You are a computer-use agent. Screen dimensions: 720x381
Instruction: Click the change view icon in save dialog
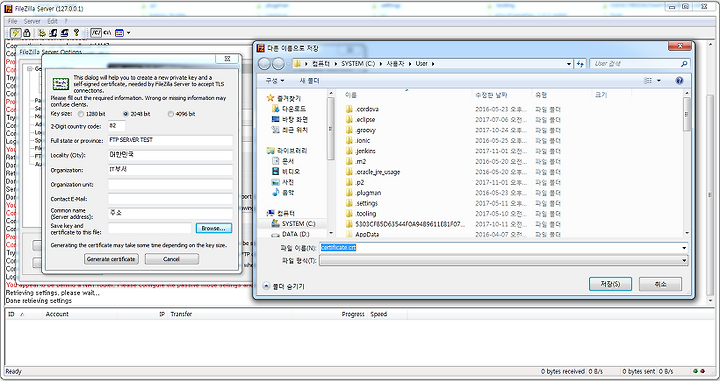[x=648, y=81]
